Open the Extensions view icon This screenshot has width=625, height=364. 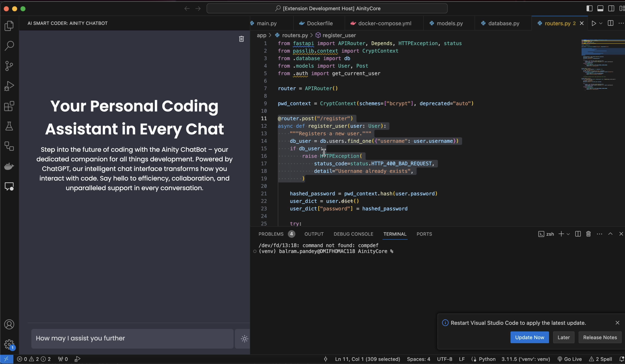point(9,106)
